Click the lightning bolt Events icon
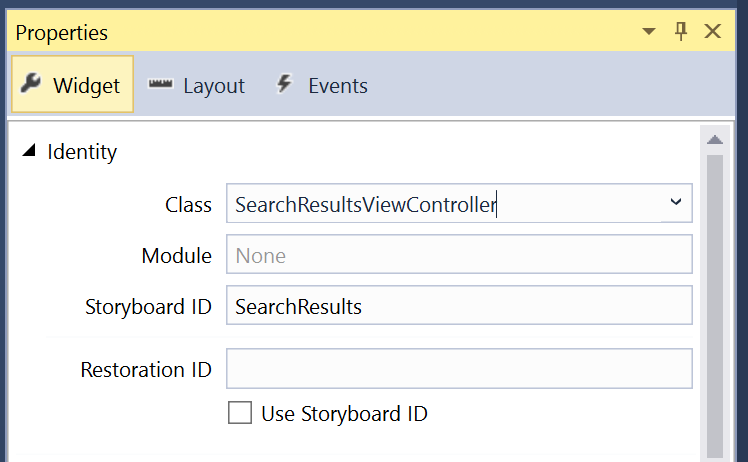This screenshot has width=748, height=462. 284,84
